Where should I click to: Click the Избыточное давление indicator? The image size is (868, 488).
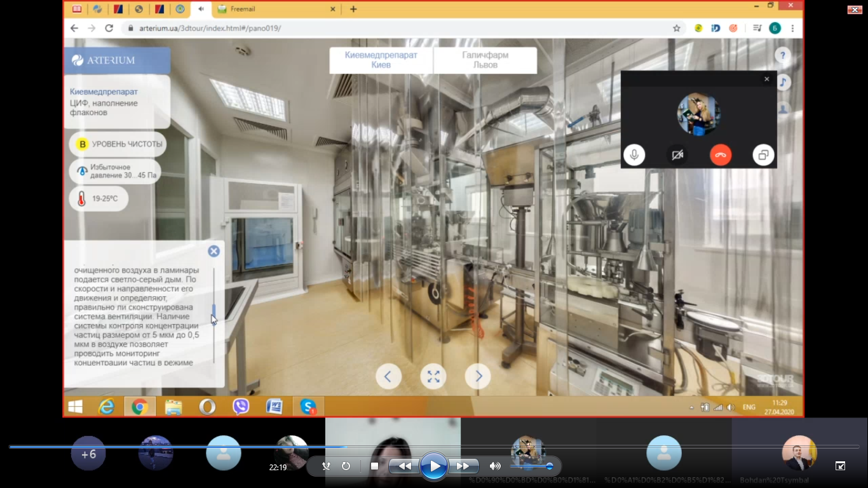(115, 171)
